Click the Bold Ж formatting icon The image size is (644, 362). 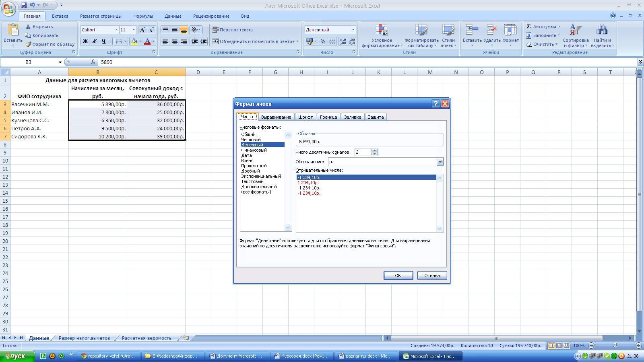click(85, 41)
